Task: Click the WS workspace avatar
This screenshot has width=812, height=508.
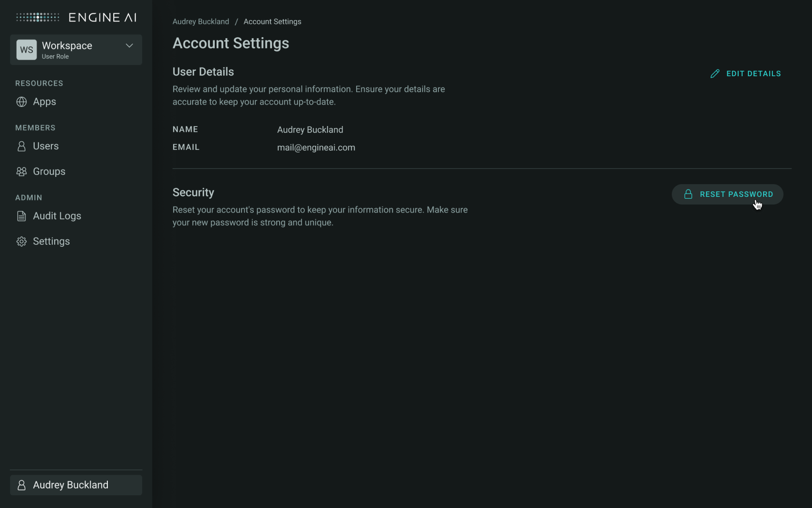Action: [x=26, y=50]
